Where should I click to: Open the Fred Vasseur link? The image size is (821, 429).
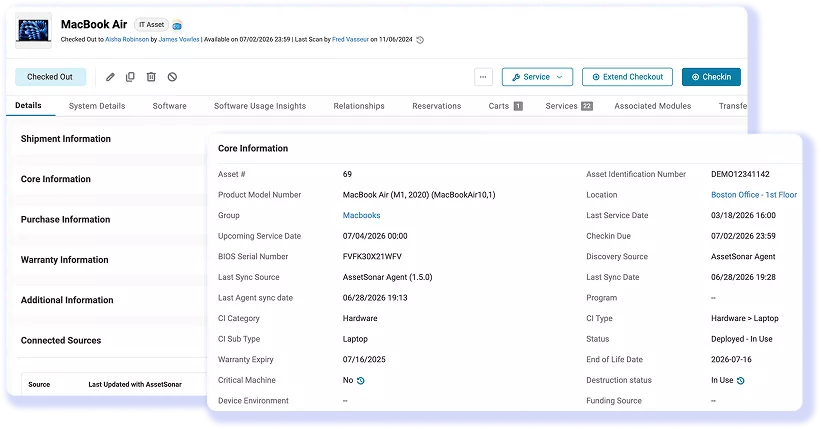pos(350,39)
